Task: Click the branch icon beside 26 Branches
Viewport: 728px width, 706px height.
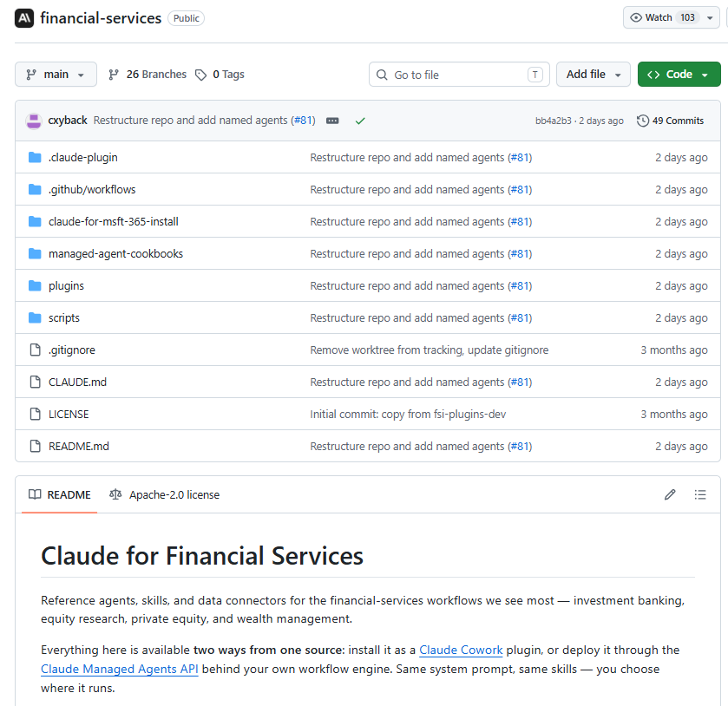Action: coord(114,75)
